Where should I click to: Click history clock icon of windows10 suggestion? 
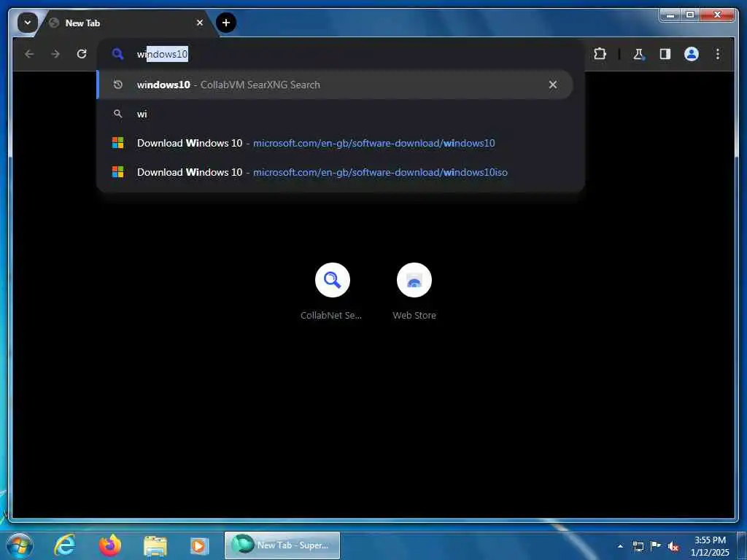point(117,85)
